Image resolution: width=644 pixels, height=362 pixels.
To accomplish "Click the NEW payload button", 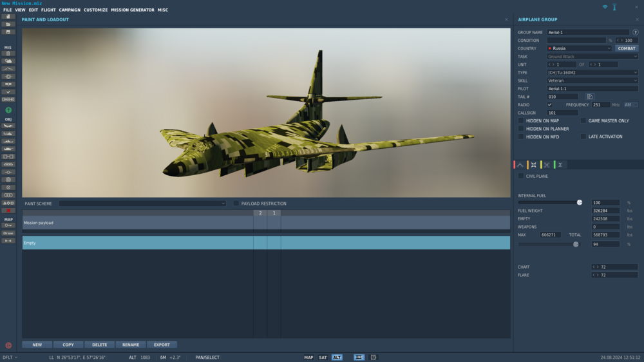I will tap(37, 345).
